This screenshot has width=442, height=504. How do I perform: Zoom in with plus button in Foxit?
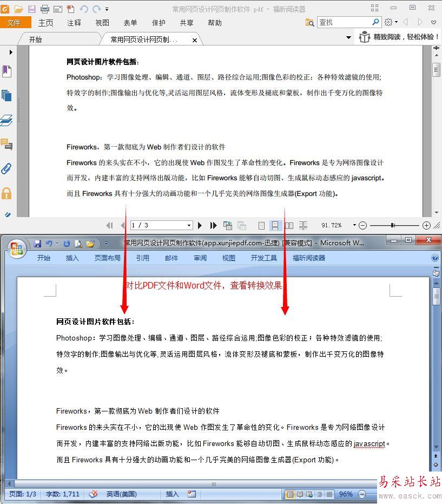pos(426,226)
